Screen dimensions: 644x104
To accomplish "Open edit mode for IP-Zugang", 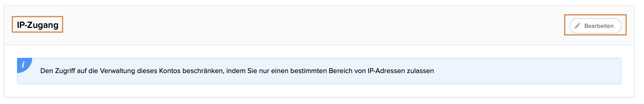I will tap(595, 26).
